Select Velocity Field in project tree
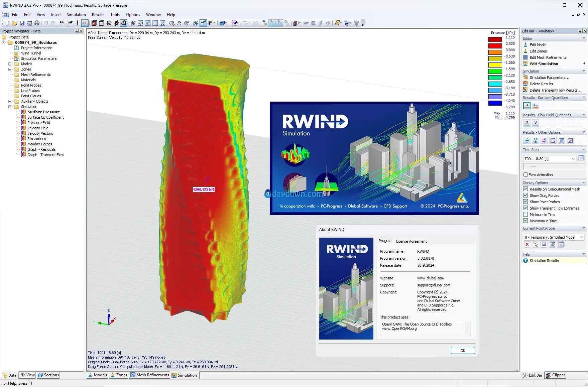Screen dimensions: 588x387 tap(38, 128)
